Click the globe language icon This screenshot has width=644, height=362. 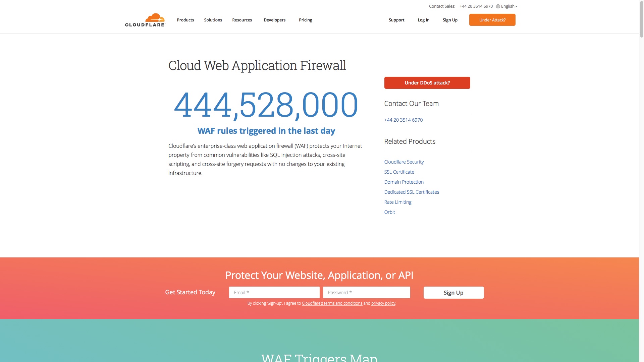(x=498, y=6)
